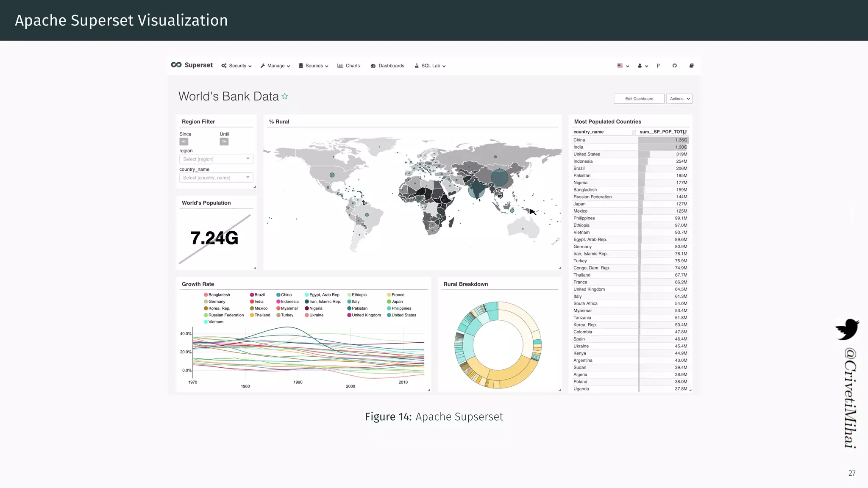Click United Kingdom legend color dot
The image size is (868, 488).
[x=349, y=315]
